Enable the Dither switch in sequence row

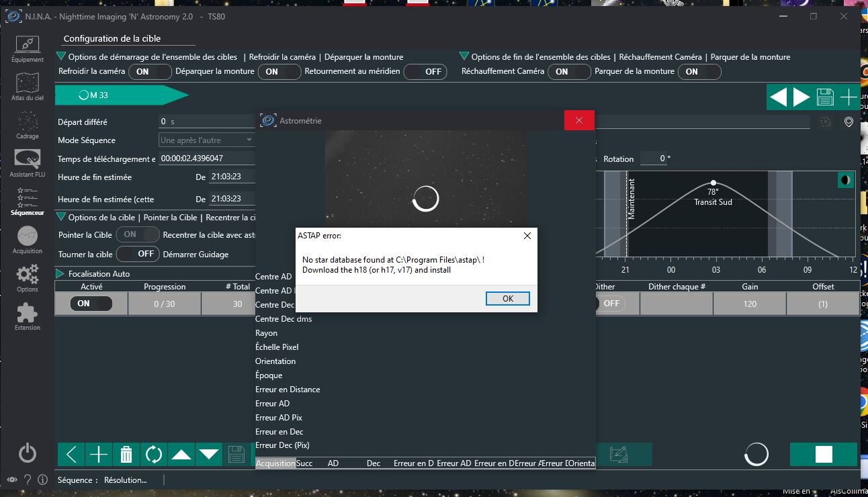[x=610, y=304]
